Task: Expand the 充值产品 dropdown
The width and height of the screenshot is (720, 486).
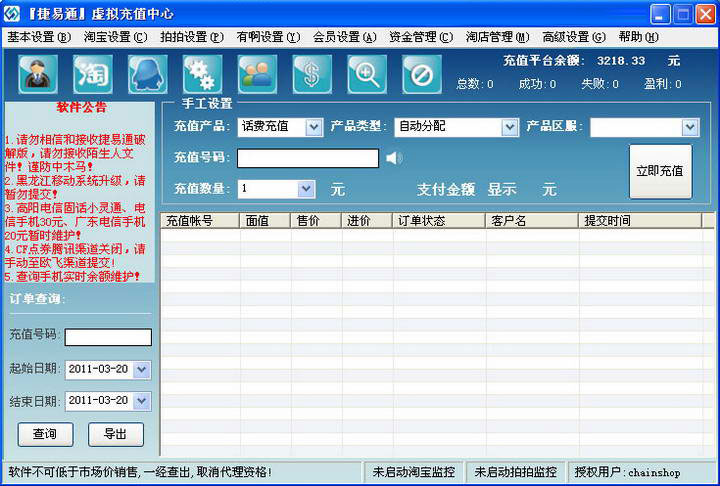Action: point(314,127)
